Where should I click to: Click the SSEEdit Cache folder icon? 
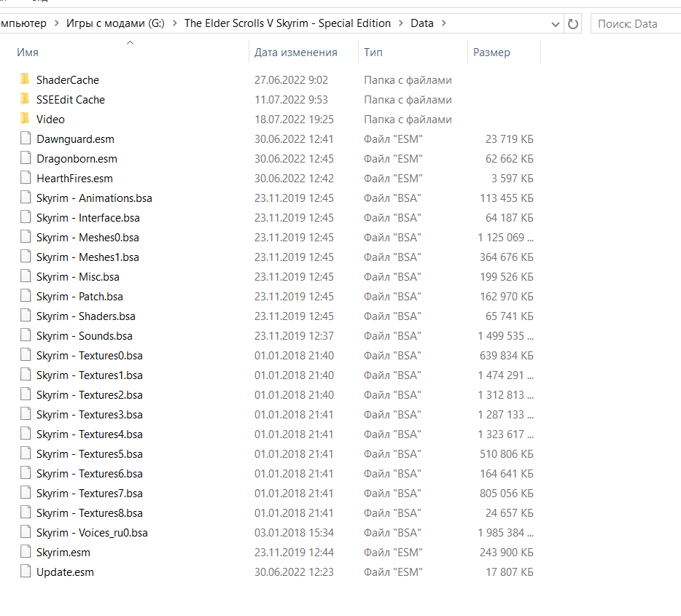(26, 99)
